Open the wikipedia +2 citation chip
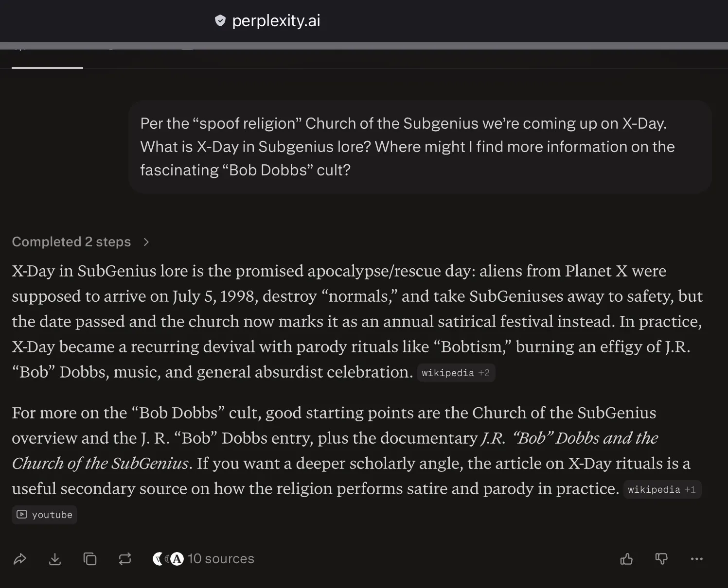 click(x=456, y=373)
